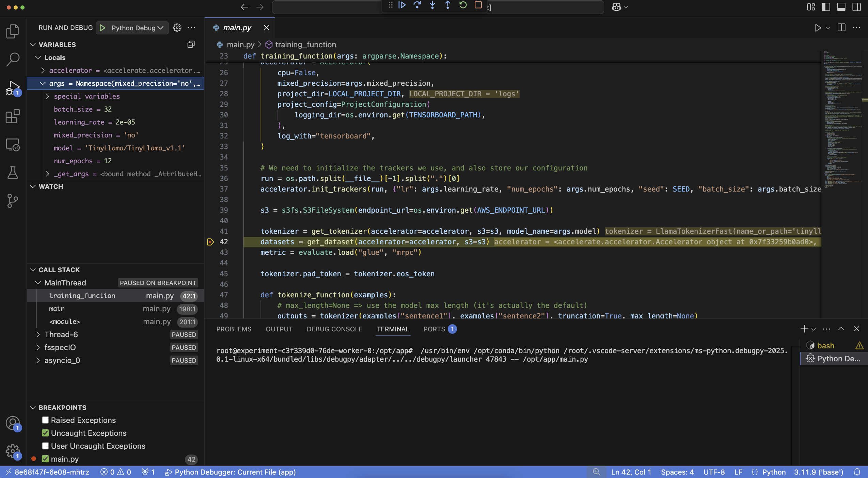Collapse the Locals scope
The image size is (868, 478).
coord(38,57)
